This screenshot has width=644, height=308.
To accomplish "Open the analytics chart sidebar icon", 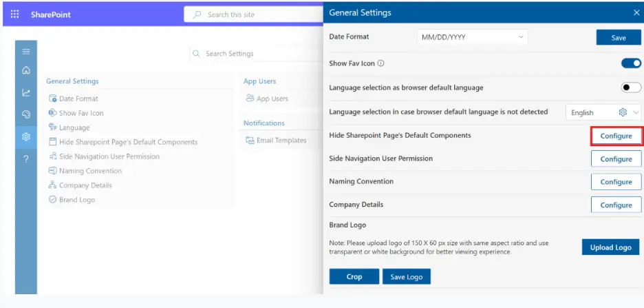I will coord(26,92).
